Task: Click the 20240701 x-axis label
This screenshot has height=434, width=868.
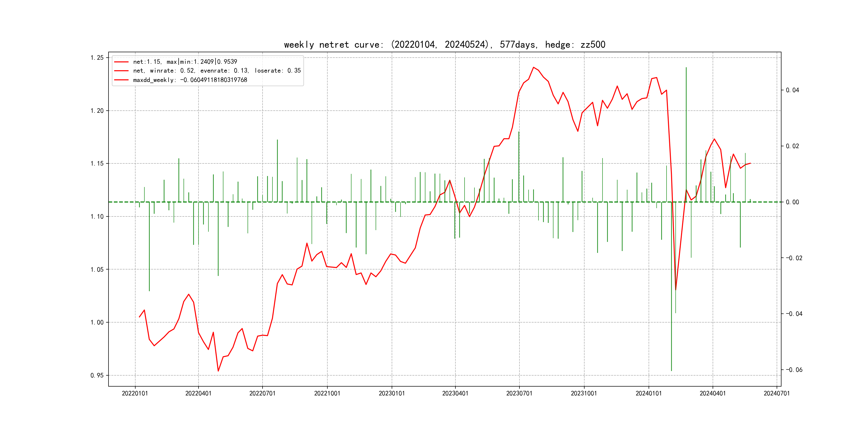Action: pos(776,393)
